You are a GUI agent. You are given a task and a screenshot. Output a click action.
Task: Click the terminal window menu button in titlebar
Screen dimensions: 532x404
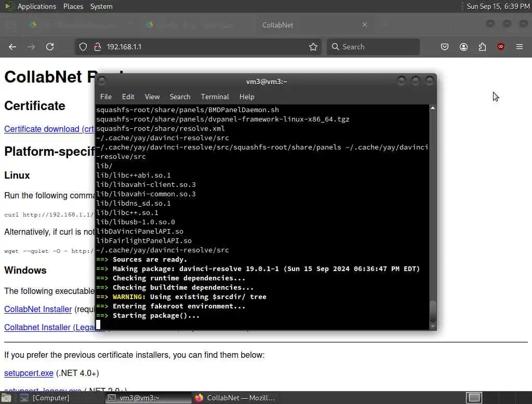click(101, 80)
